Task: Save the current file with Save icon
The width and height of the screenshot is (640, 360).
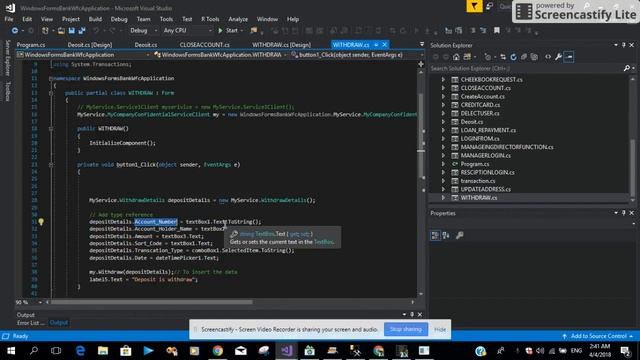Action: click(71, 31)
